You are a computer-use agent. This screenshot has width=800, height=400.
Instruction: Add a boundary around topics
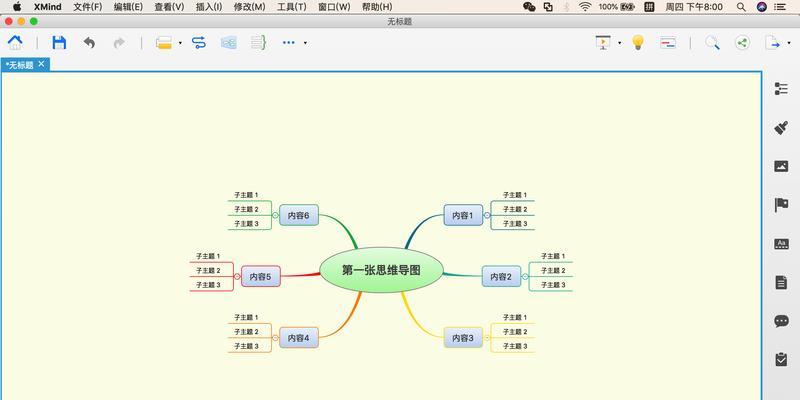click(229, 43)
